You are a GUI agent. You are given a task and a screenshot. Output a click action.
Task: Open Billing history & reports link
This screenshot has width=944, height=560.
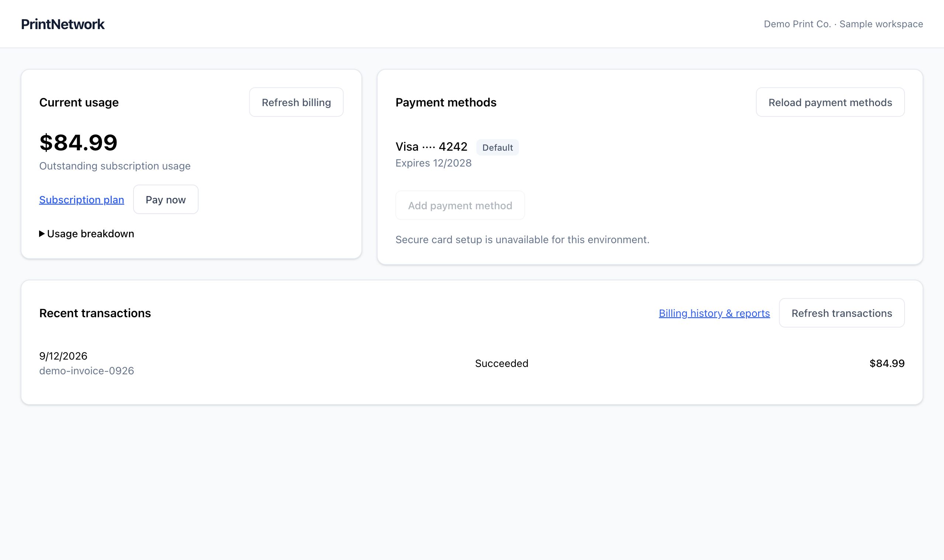tap(714, 313)
